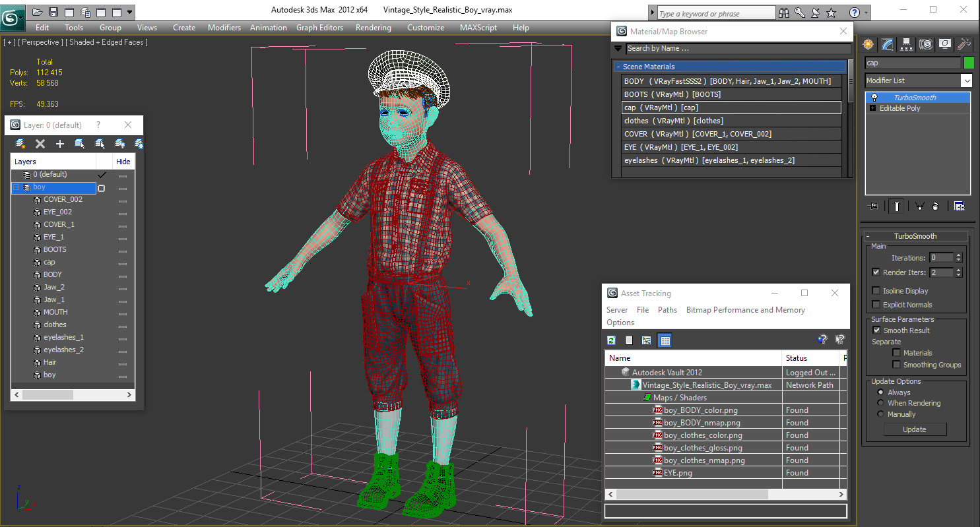Viewport: 980px width, 527px height.
Task: Open Paths menu in Asset Tracking
Action: coord(667,310)
